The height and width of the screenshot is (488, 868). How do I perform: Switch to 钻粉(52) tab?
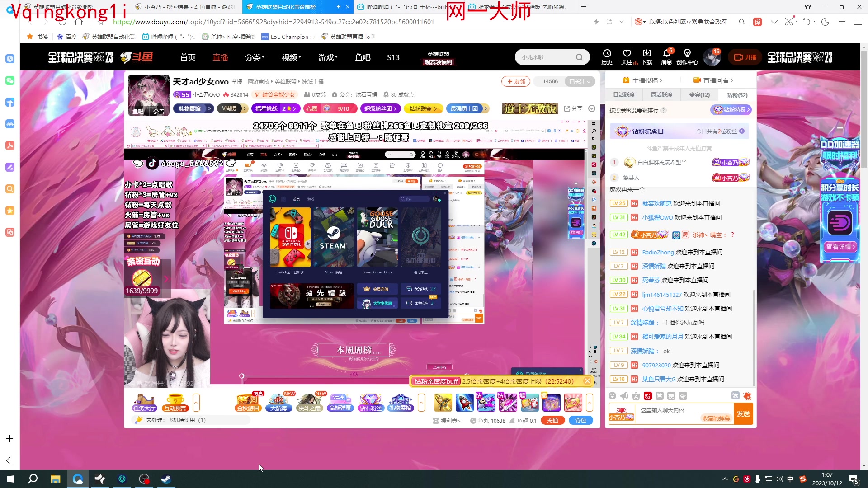coord(737,95)
